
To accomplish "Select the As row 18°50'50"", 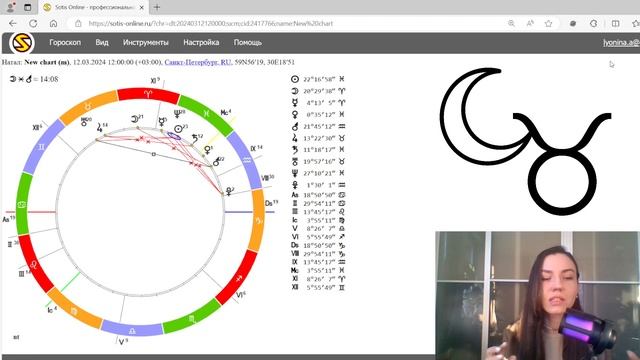I will 318,195.
